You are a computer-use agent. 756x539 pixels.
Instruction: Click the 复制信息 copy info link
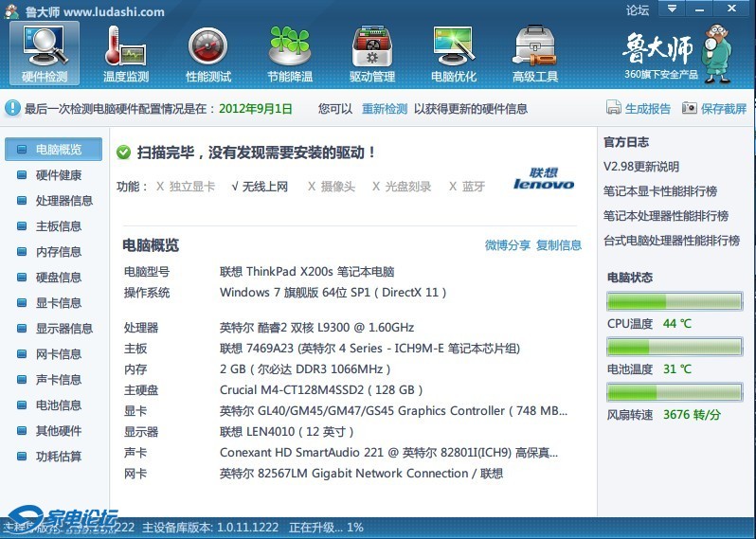pyautogui.click(x=559, y=245)
